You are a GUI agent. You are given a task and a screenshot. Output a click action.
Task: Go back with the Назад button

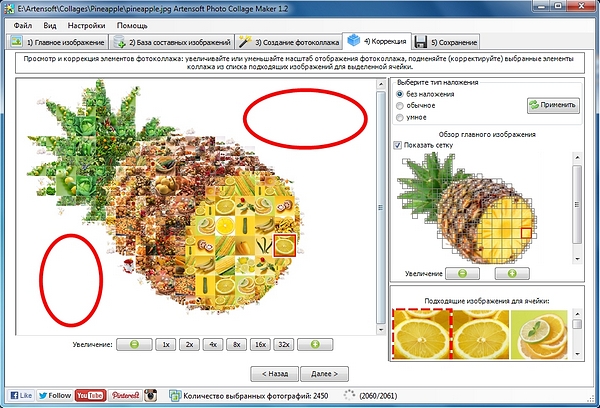[274, 374]
